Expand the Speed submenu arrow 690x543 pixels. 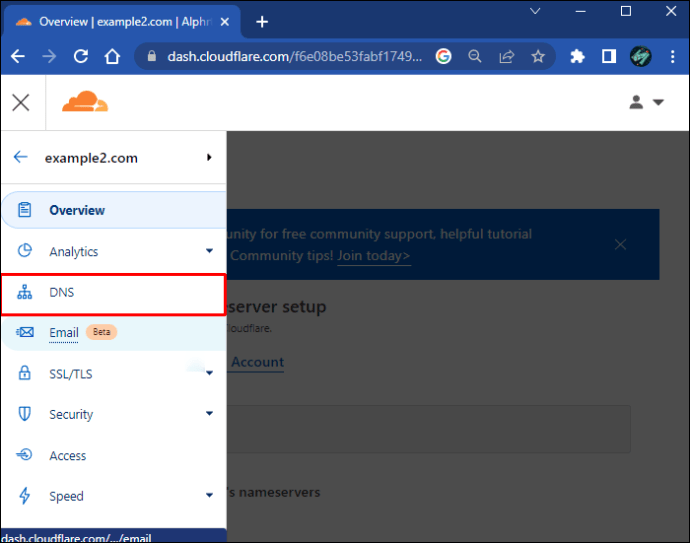tap(209, 495)
